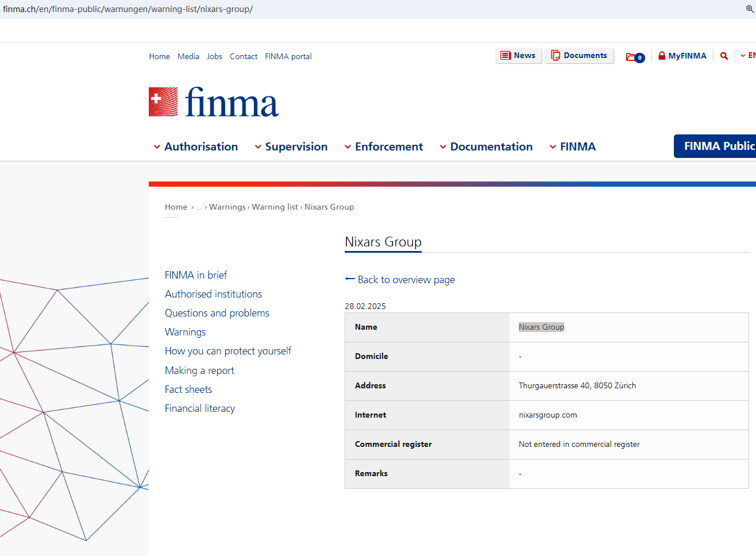Open Questions and problems sidebar item

(217, 313)
